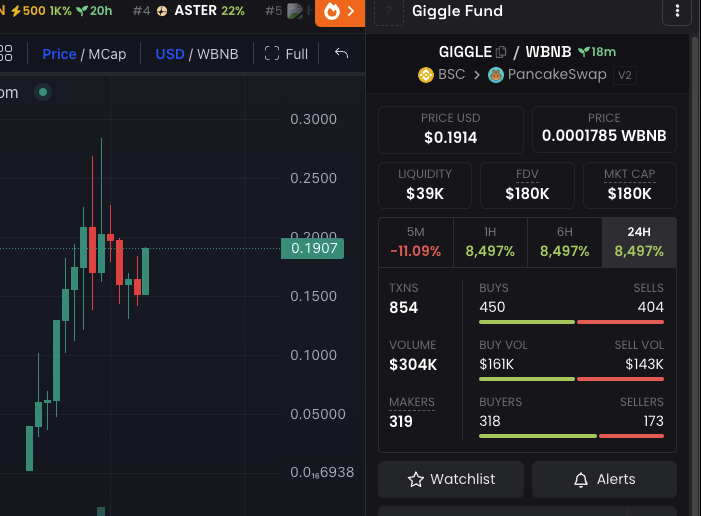Switch chart to Price mode
Image resolution: width=701 pixels, height=516 pixels.
pyautogui.click(x=59, y=54)
